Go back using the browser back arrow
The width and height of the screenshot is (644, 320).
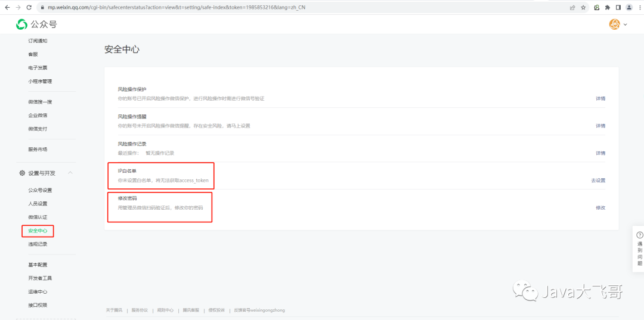coord(7,7)
